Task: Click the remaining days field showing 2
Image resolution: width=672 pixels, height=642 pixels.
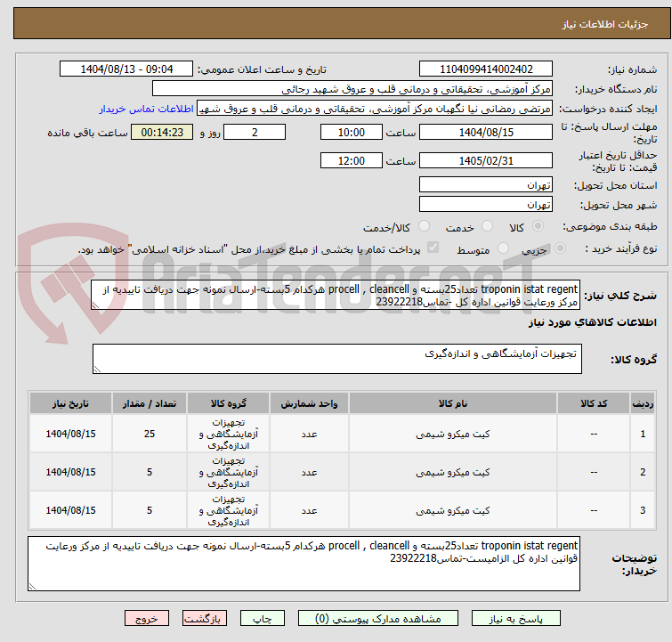Action: 255,132
